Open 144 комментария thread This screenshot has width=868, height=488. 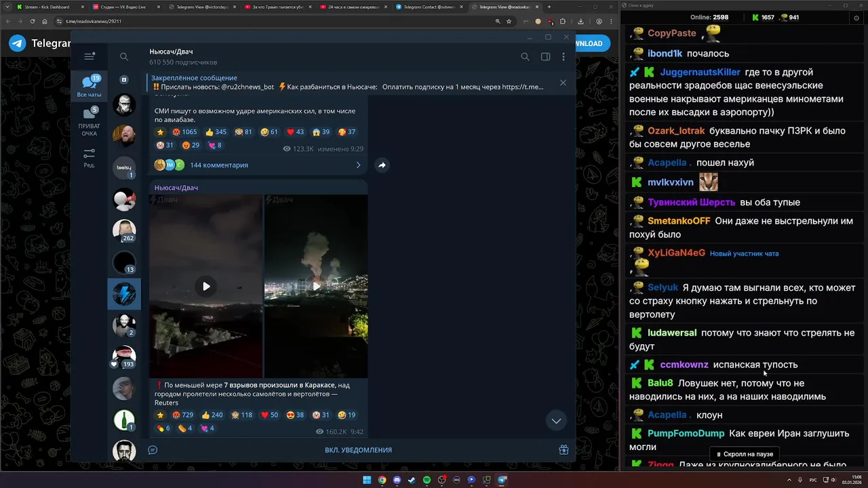coord(219,165)
